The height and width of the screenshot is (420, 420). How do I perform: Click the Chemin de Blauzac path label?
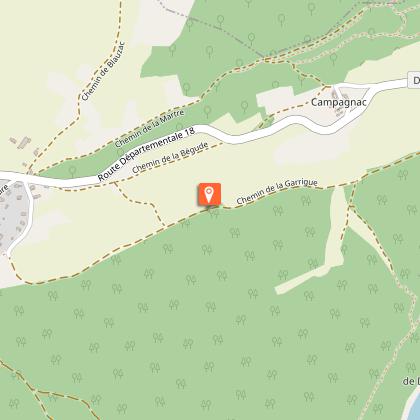pyautogui.click(x=103, y=71)
